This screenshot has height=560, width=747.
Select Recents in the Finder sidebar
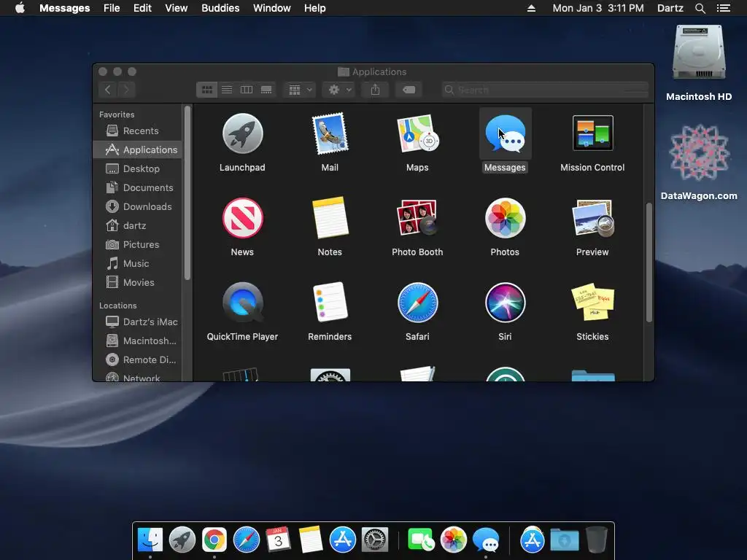137,131
